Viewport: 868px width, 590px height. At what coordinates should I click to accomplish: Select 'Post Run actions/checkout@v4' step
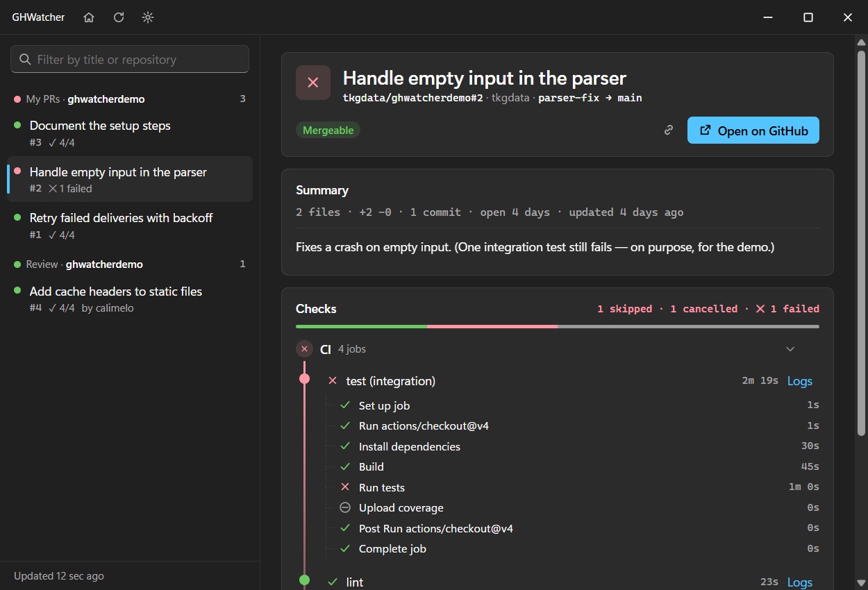pos(579,528)
